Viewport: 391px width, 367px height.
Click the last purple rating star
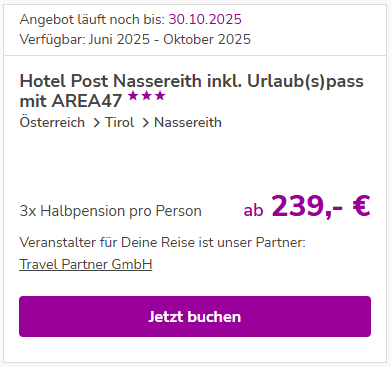160,96
